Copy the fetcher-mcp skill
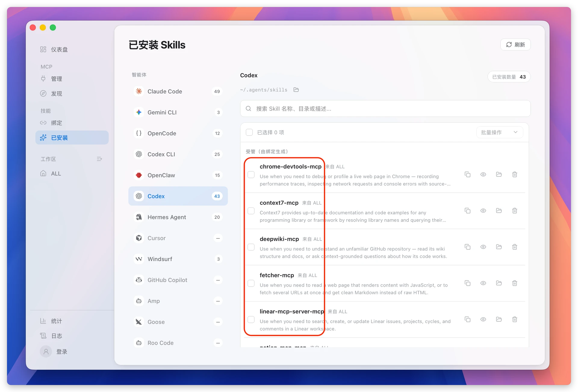 468,283
